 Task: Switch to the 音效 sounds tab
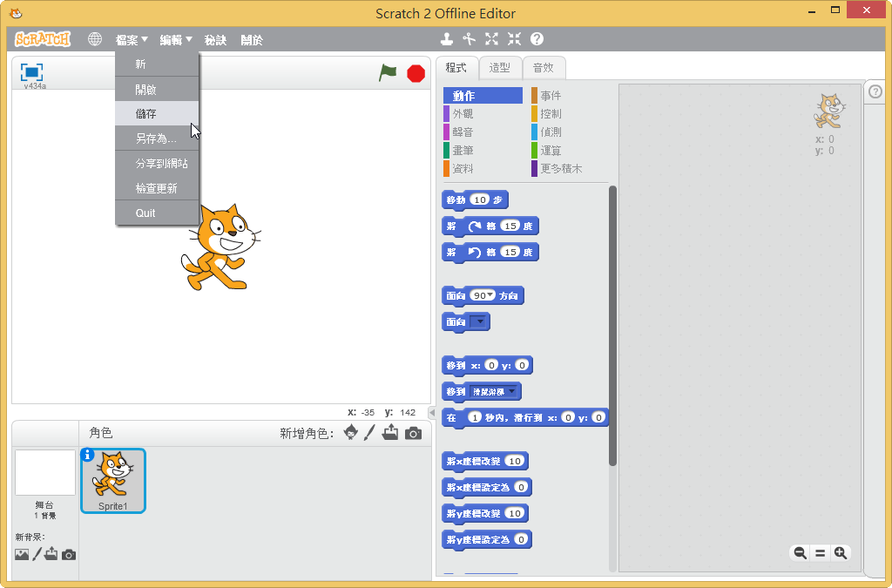coord(544,68)
